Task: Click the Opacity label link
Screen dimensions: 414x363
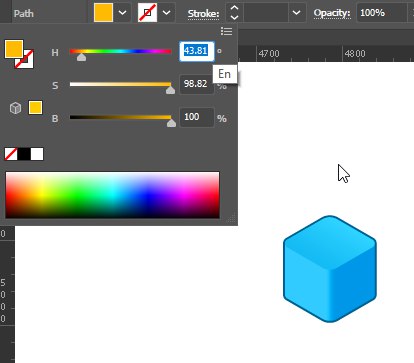Action: coord(332,13)
